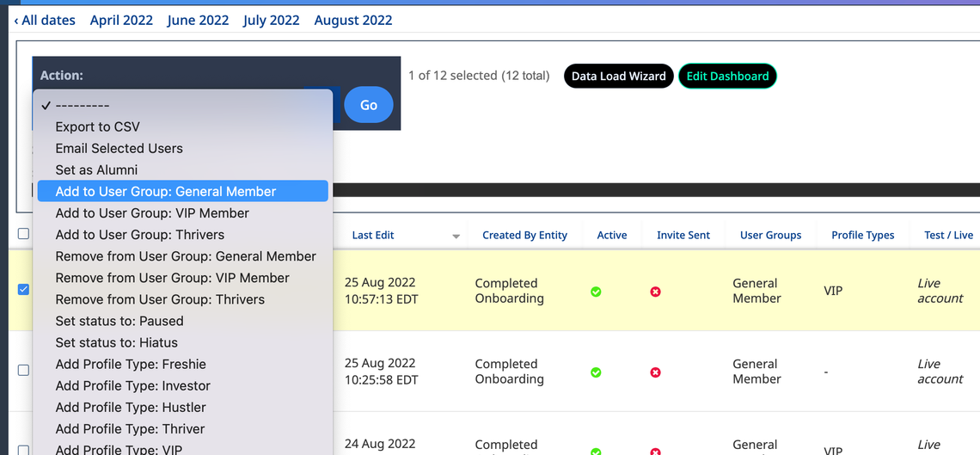Choose Set as Alumni action
This screenshot has height=455, width=980.
[182, 170]
